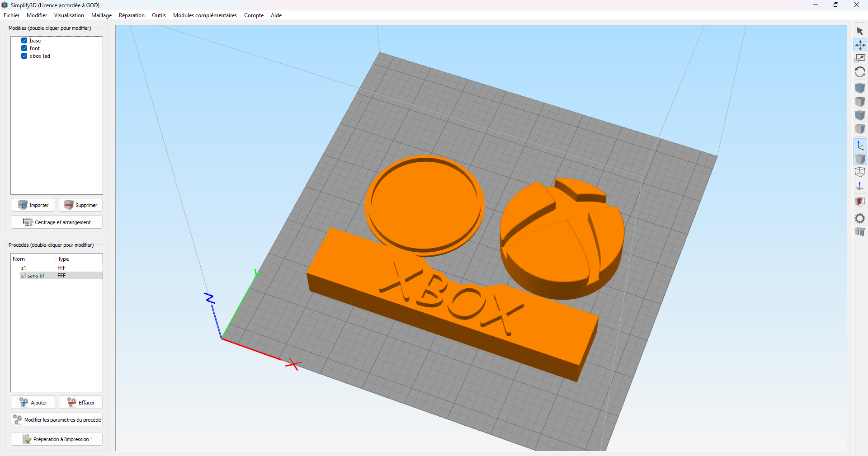The width and height of the screenshot is (868, 456).
Task: Open the Maillage menu
Action: coord(101,15)
